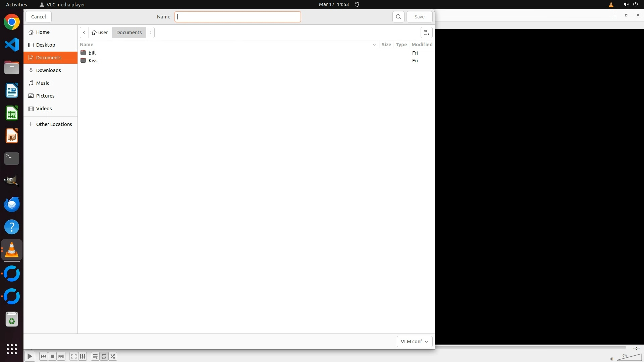The height and width of the screenshot is (362, 644).
Task: Create new folder using folder icon
Action: (426, 33)
